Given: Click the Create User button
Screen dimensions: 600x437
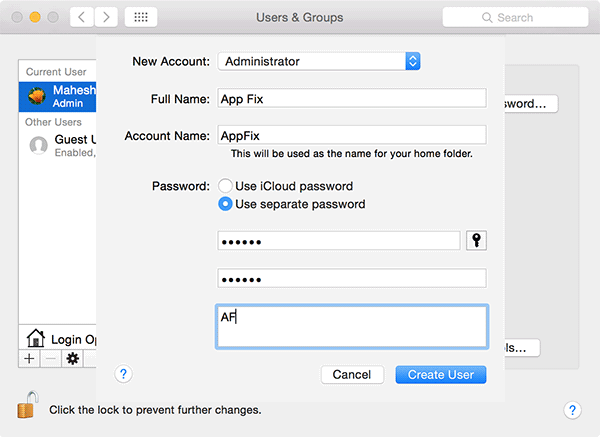Looking at the screenshot, I should pos(441,374).
